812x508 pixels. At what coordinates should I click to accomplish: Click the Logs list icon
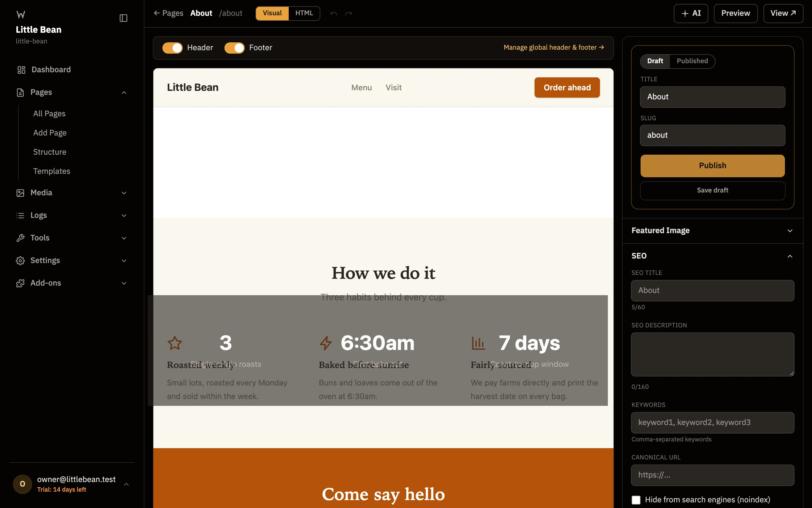tap(21, 215)
